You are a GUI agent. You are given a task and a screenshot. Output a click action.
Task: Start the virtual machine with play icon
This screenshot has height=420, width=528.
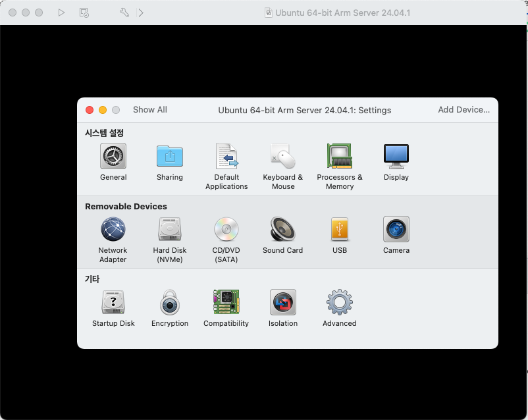(x=61, y=13)
